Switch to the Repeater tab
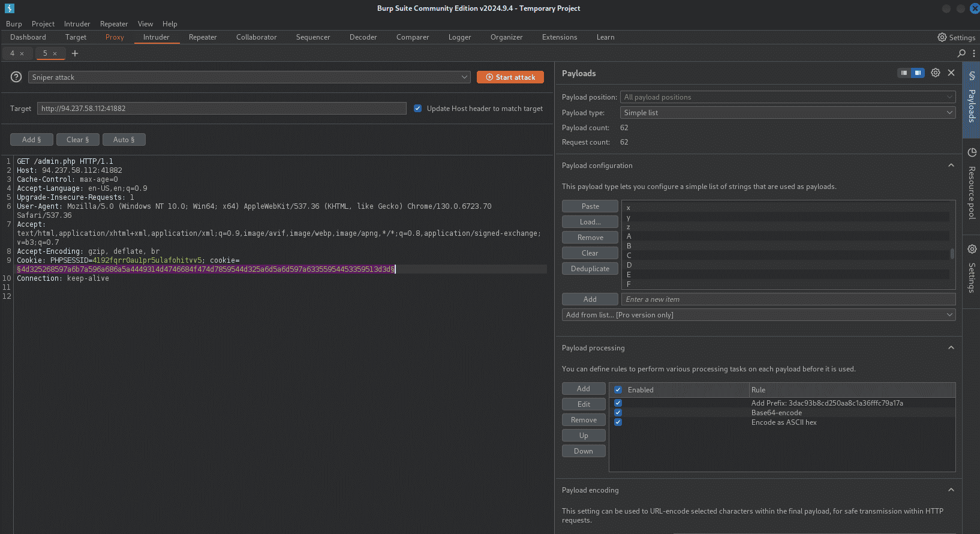Screen dimensions: 980x534 (203, 37)
